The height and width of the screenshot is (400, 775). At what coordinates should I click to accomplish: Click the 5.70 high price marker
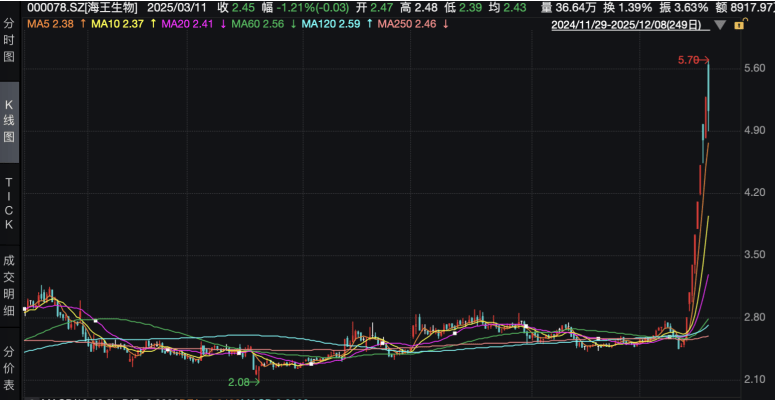tap(690, 61)
